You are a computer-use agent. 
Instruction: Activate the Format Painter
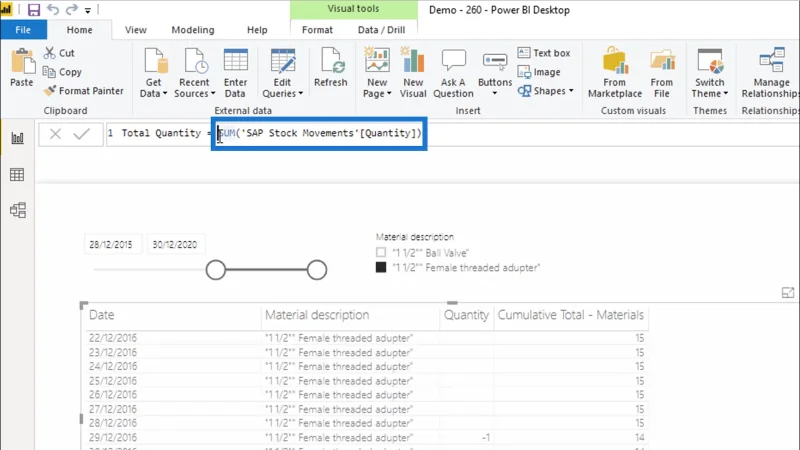point(84,91)
